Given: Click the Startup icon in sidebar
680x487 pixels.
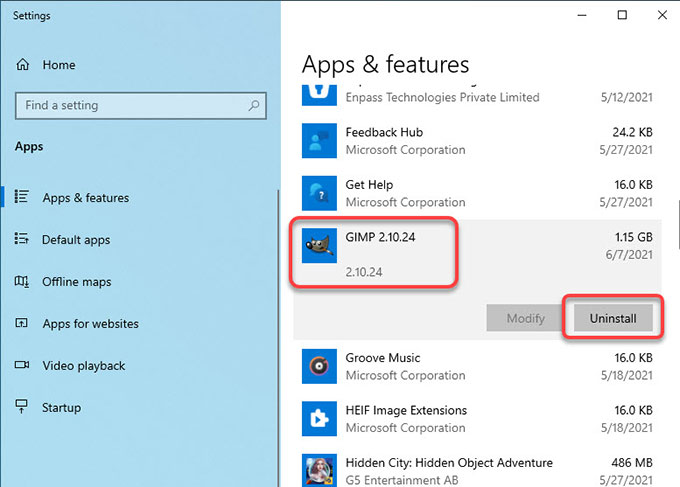Looking at the screenshot, I should pyautogui.click(x=21, y=407).
